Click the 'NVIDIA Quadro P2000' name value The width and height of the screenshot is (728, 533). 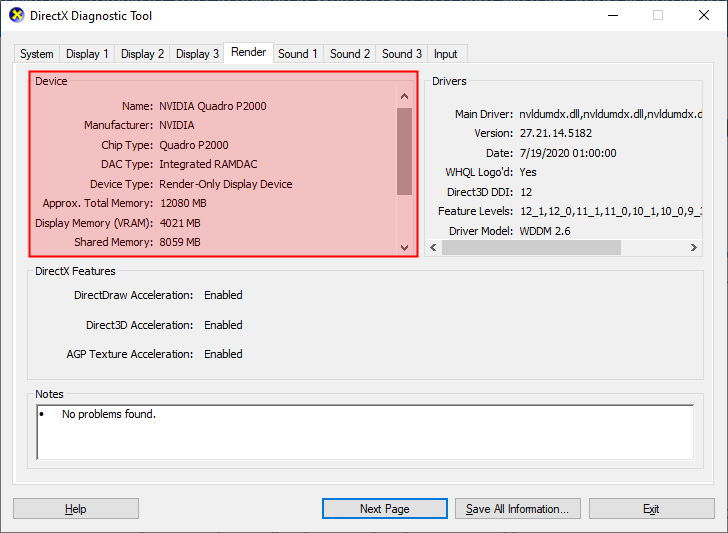pyautogui.click(x=213, y=106)
